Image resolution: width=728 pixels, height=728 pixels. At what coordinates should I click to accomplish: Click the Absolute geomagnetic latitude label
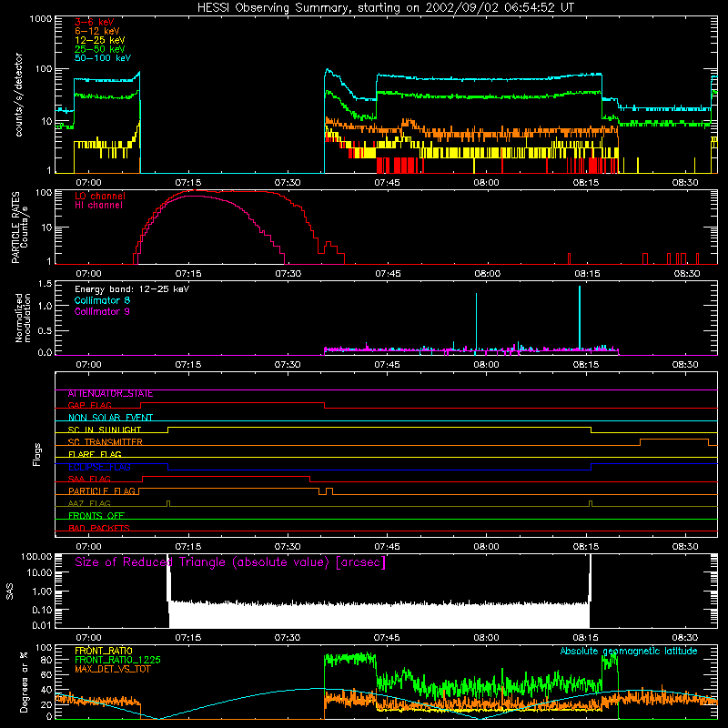(x=629, y=652)
